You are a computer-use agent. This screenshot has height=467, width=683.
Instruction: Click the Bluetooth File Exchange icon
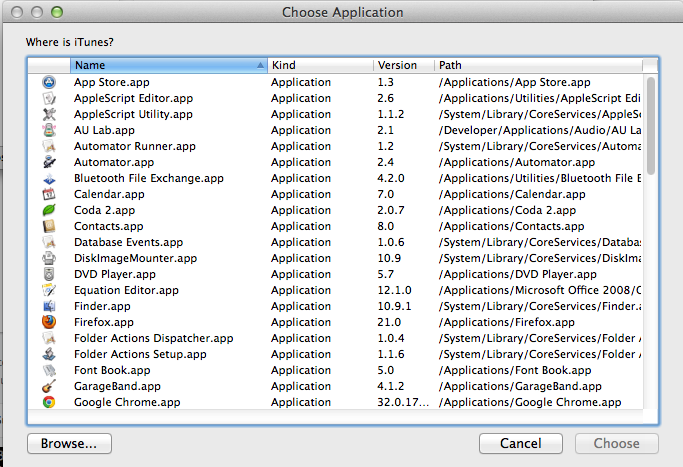49,178
